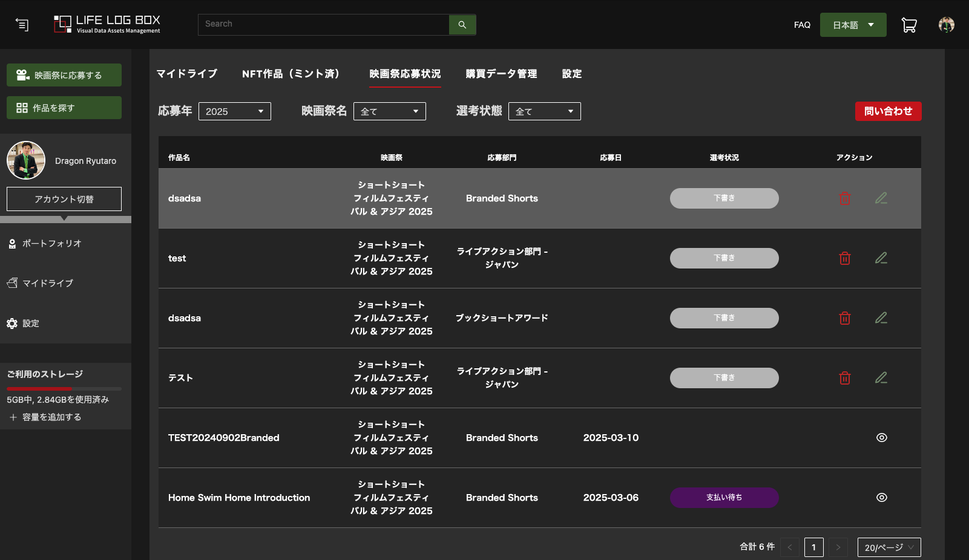Switch to 購買データ管理 tab
The height and width of the screenshot is (560, 969).
click(501, 74)
